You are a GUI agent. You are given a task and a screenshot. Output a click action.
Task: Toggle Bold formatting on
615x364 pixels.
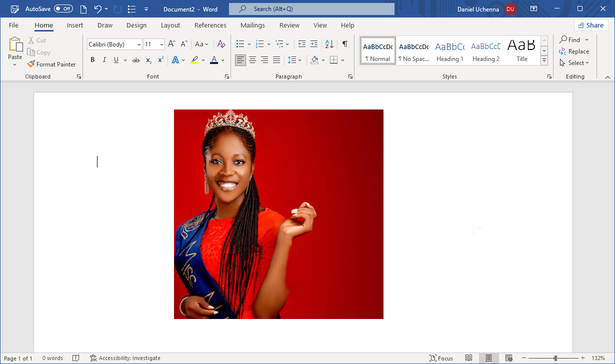coord(92,60)
